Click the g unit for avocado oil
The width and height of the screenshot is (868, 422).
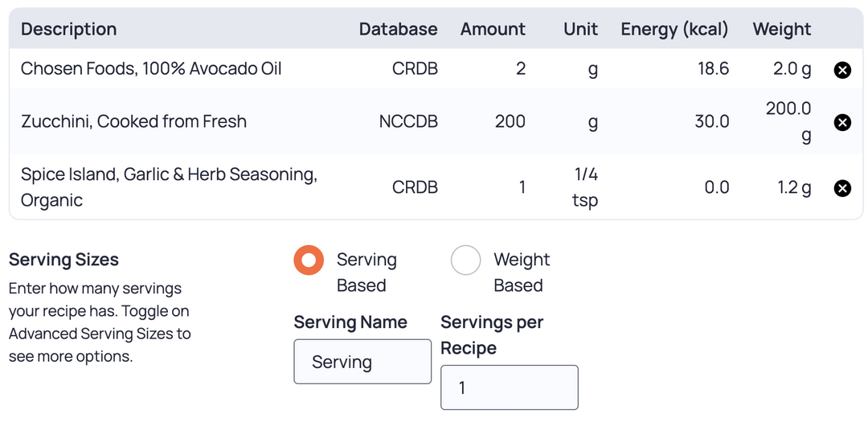593,70
